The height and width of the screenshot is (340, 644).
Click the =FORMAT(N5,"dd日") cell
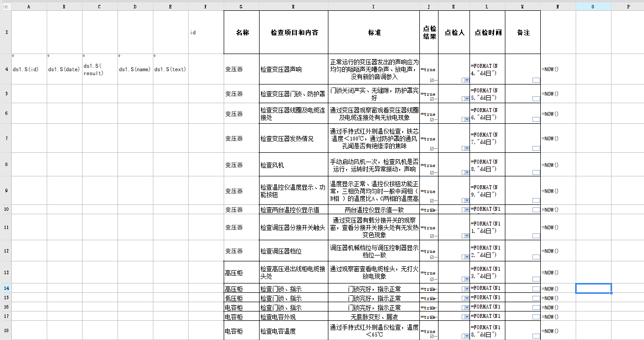(487, 93)
